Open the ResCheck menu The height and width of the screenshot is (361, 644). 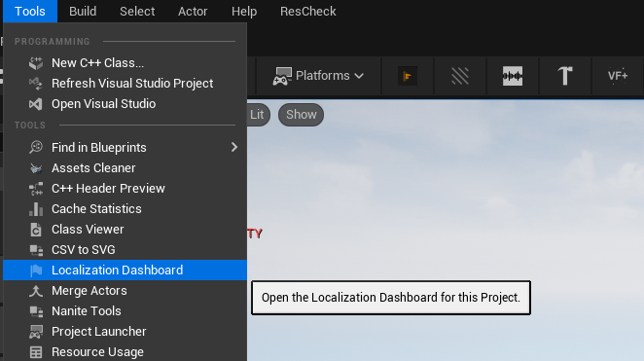point(308,11)
